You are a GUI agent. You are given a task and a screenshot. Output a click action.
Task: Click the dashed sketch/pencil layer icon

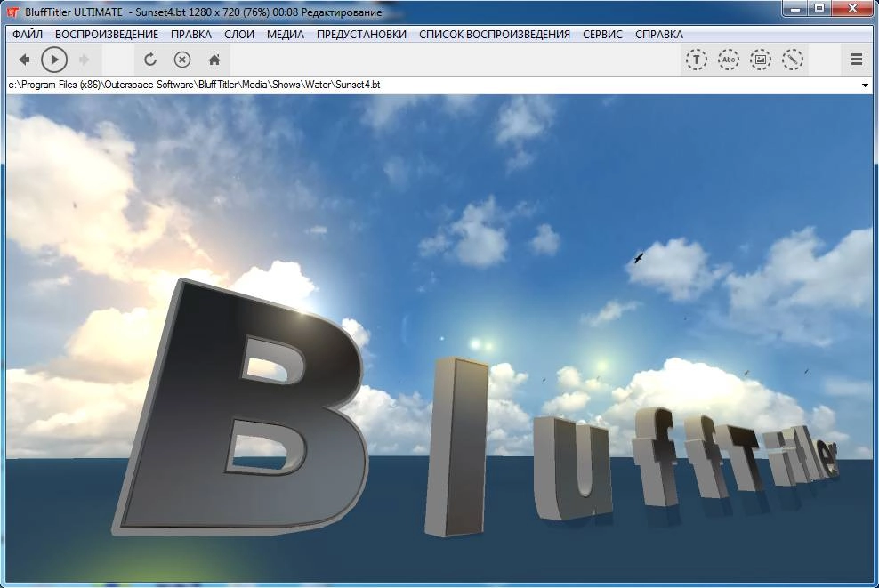(x=792, y=60)
